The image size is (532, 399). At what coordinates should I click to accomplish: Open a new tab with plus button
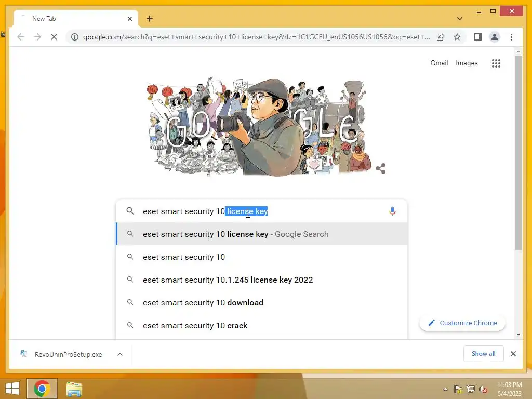coord(150,19)
